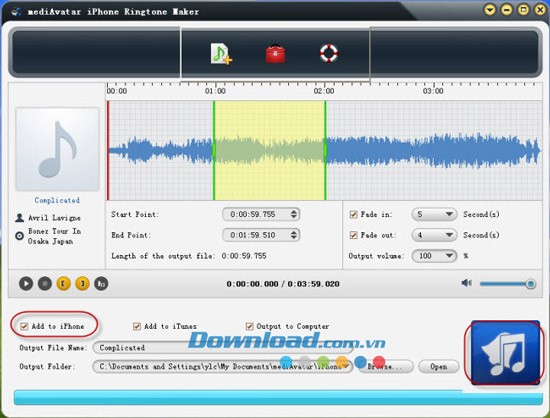
Task: Click the Boner Tour In Osaka Japan album text
Action: 55,236
